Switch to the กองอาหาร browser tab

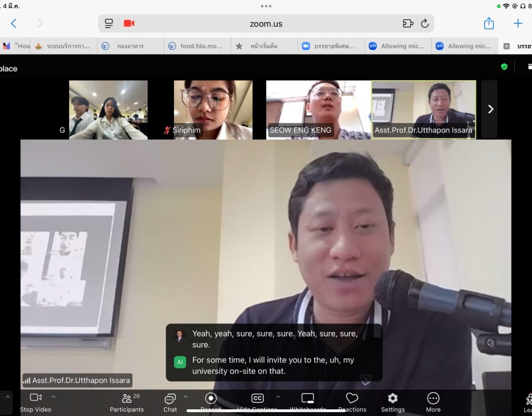coord(130,46)
